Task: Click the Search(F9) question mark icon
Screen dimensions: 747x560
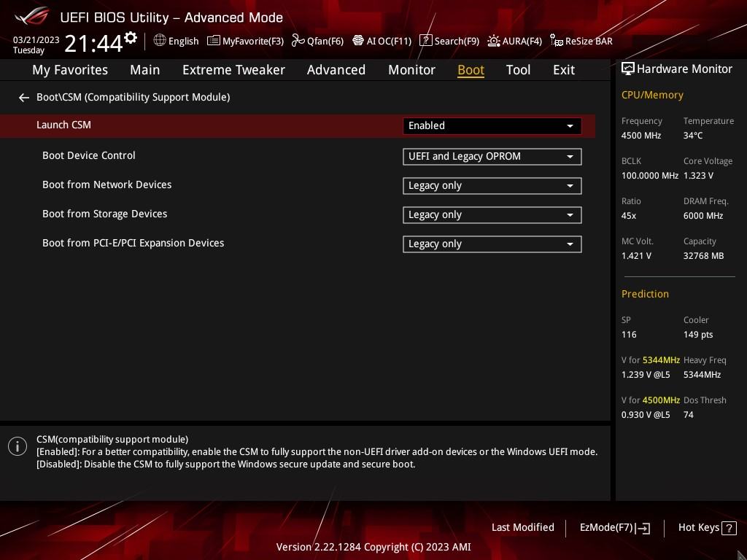Action: [425, 41]
